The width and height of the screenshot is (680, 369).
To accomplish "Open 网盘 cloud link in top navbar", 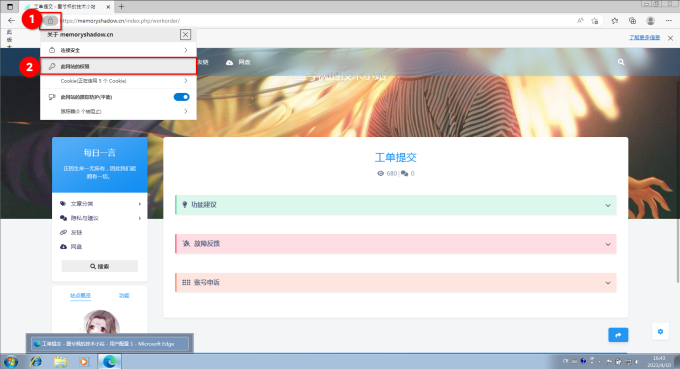I will point(238,62).
